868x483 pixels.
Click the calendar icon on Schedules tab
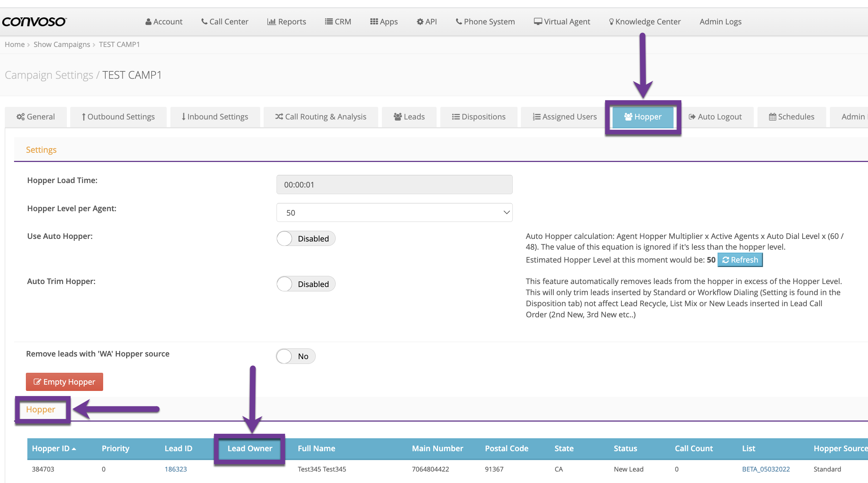coord(772,117)
